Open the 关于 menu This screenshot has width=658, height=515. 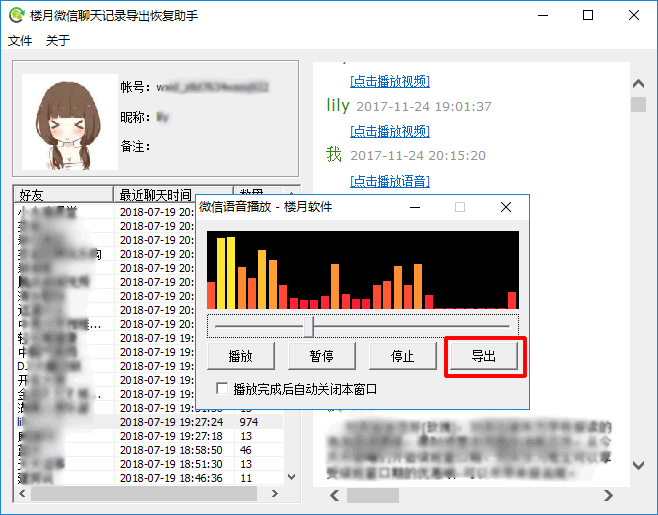(x=57, y=41)
